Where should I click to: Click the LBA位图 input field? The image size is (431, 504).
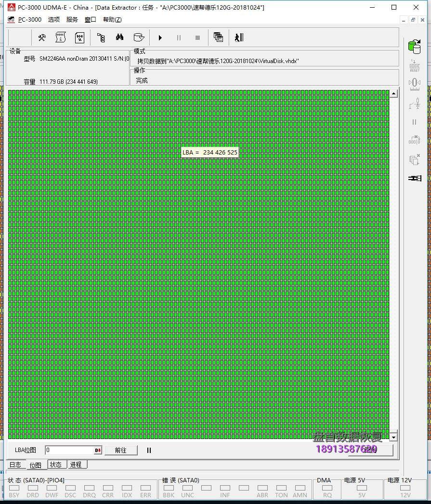pos(69,450)
